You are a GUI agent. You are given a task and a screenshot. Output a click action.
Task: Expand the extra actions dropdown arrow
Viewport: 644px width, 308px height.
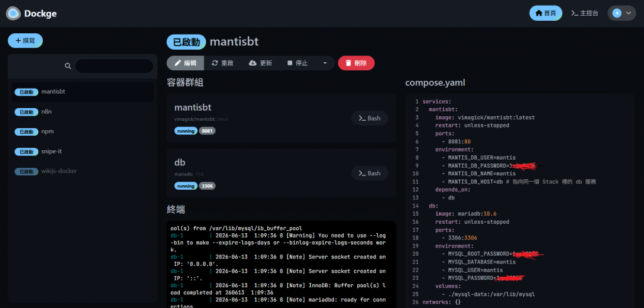pos(325,63)
